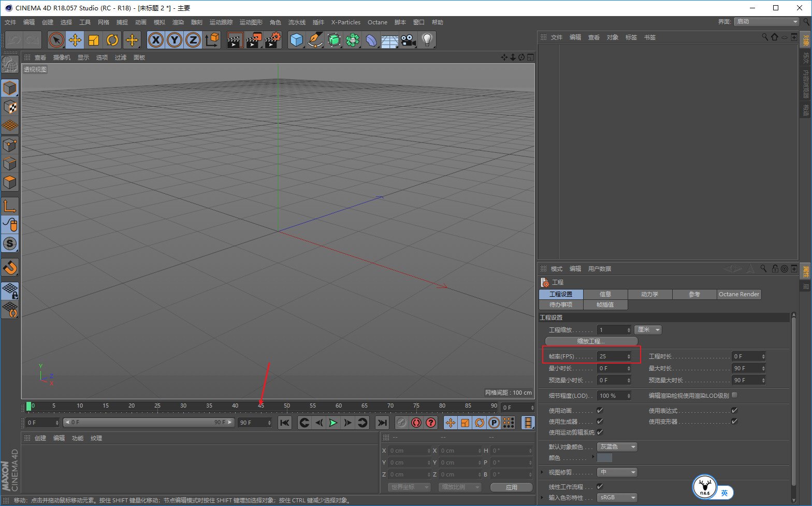
Task: Open the 灰蓝色 default object color dropdown
Action: (617, 447)
